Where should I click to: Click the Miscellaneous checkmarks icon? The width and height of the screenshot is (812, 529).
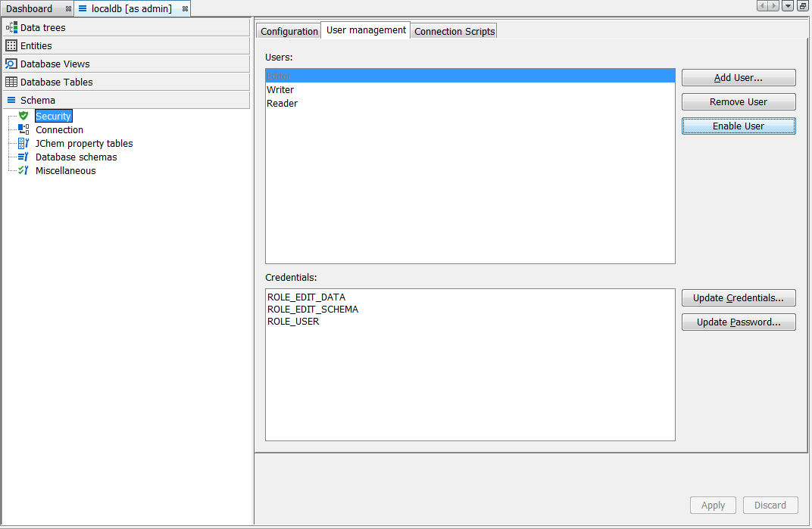click(24, 170)
